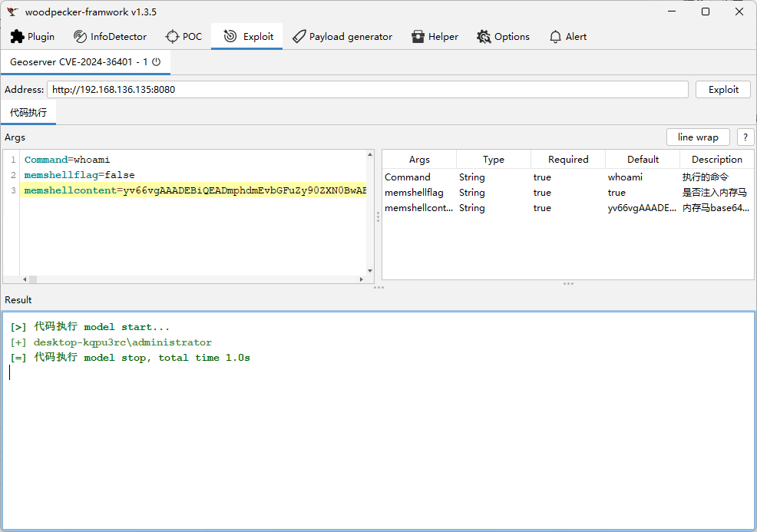The width and height of the screenshot is (757, 532).
Task: Click Args editor scroll down arrow
Action: tap(370, 270)
